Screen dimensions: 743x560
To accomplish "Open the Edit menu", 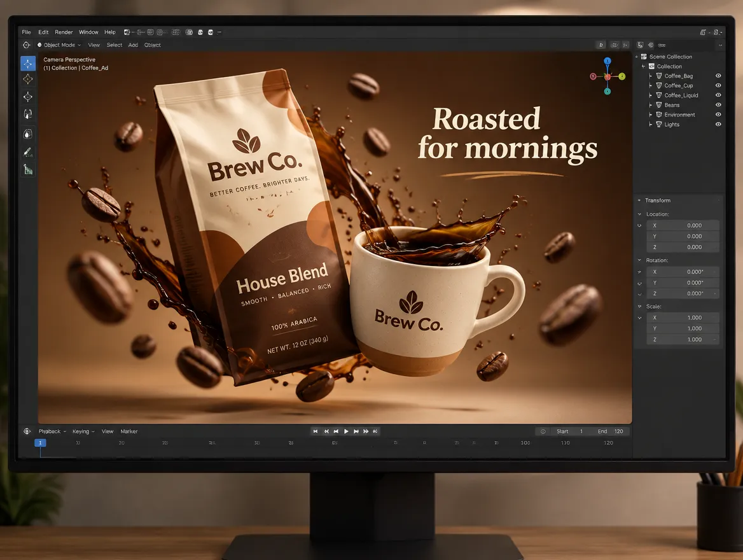I will click(43, 32).
